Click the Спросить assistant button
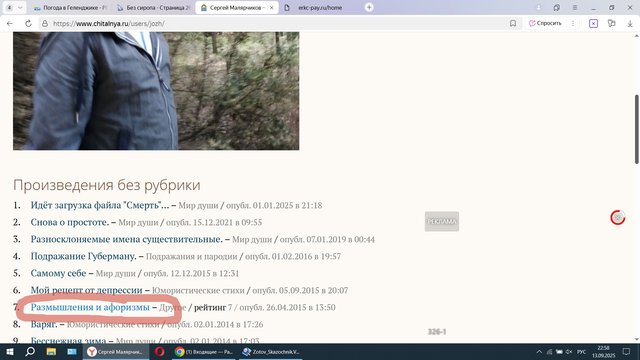Image resolution: width=640 pixels, height=360 pixels. coord(545,23)
